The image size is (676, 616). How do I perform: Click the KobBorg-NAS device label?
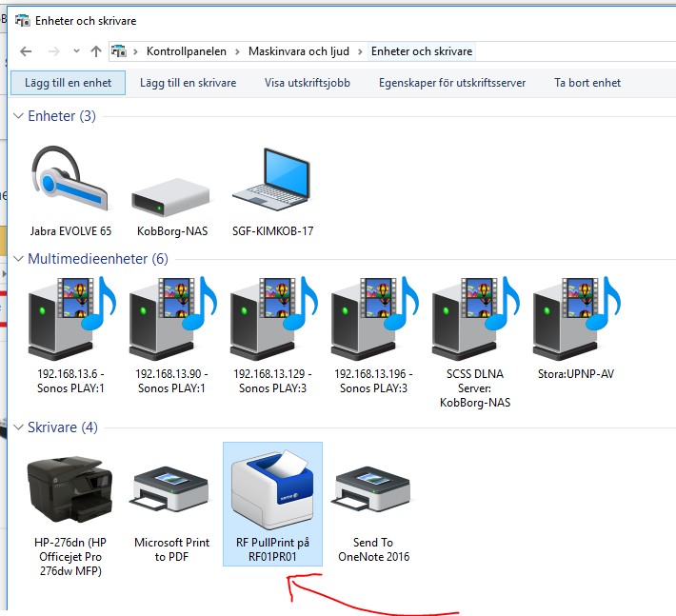[x=172, y=231]
